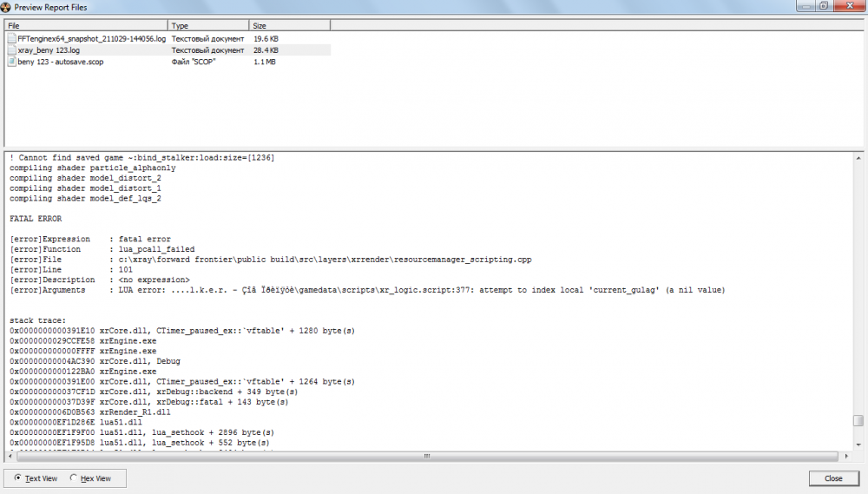Click the xrRender_R1.dll stack trace line
The image size is (868, 494).
pos(89,412)
